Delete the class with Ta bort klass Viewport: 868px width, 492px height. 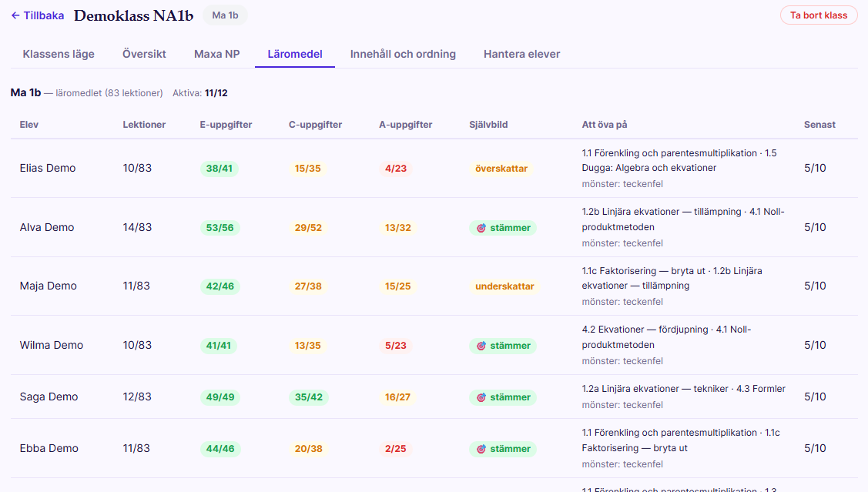coord(818,15)
